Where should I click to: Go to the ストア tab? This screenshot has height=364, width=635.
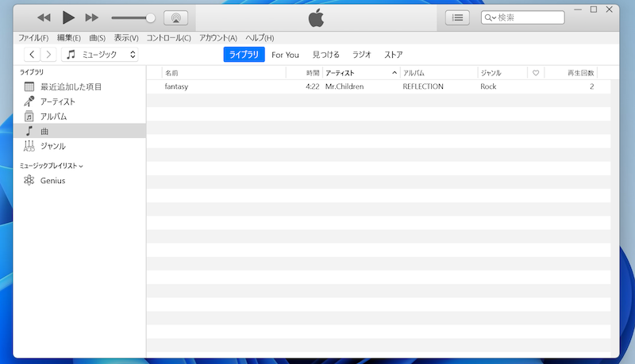pos(393,55)
